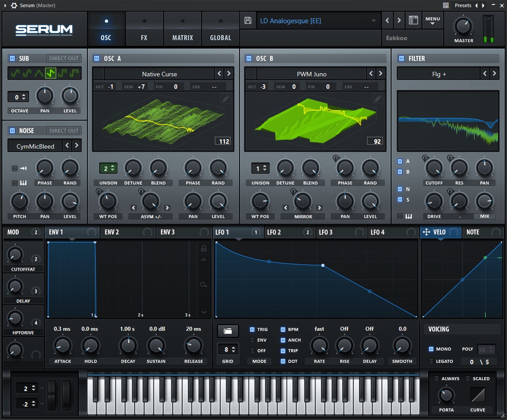Open the preset name dropdown list

click(x=374, y=21)
